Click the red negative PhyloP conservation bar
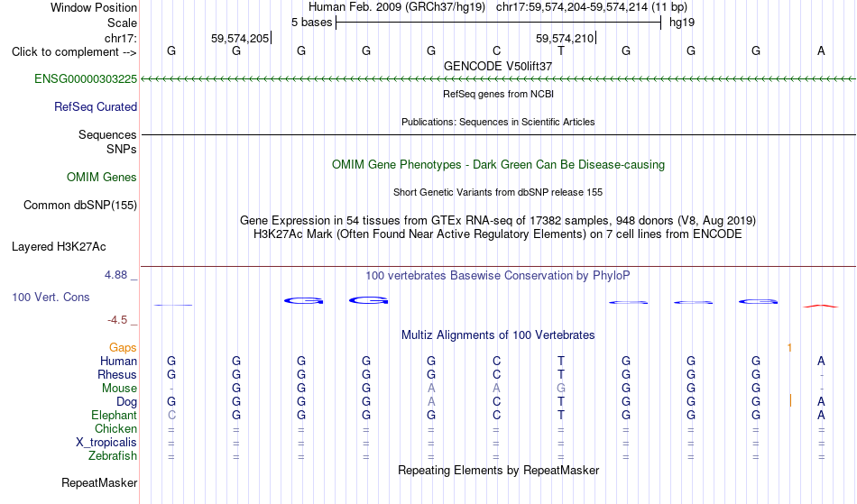Screen dimensions: 857x504 click(x=821, y=306)
